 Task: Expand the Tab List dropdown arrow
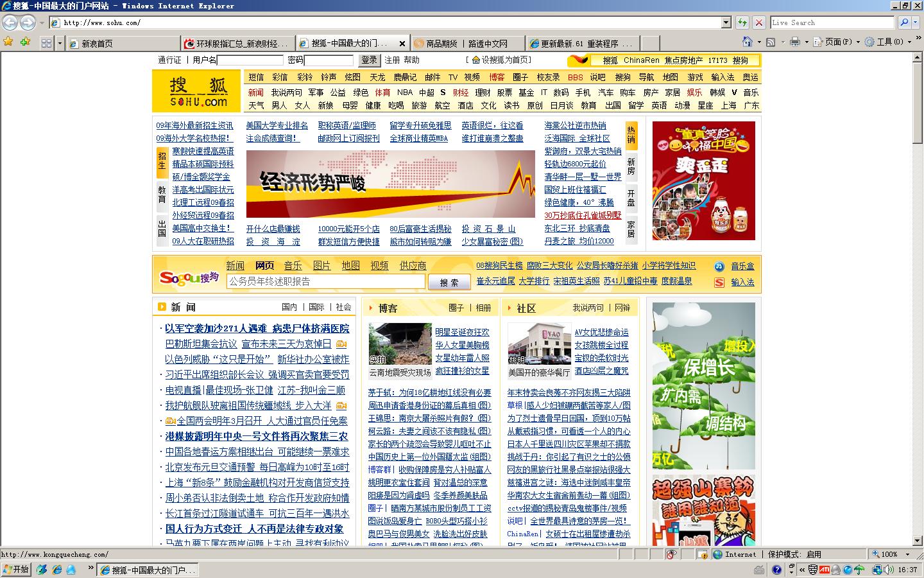(60, 43)
